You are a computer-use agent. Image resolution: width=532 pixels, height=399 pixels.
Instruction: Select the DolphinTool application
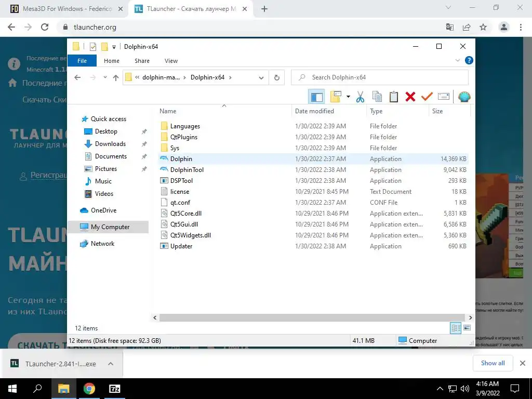[313, 170]
